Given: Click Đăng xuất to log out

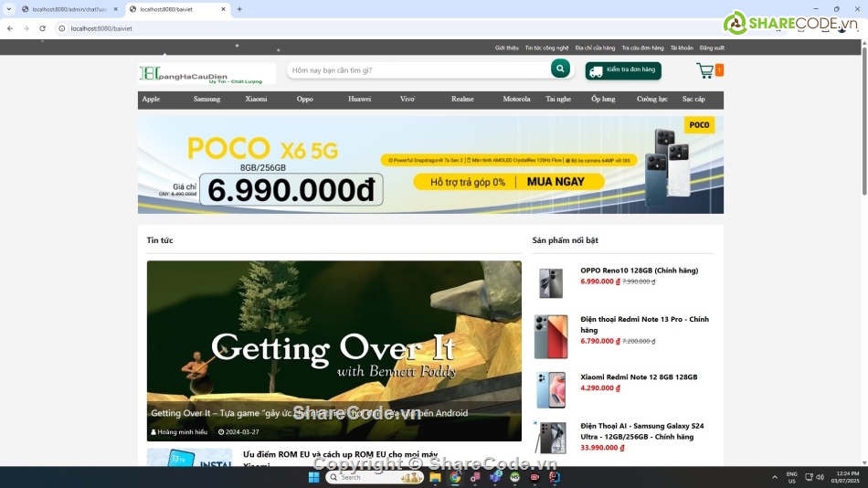Looking at the screenshot, I should 712,48.
